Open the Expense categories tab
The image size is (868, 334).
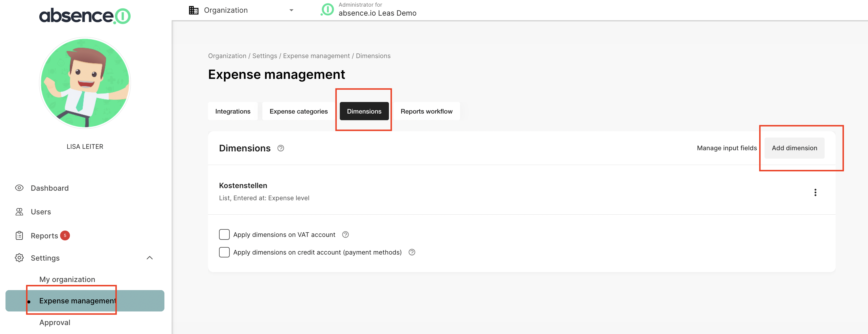coord(298,111)
